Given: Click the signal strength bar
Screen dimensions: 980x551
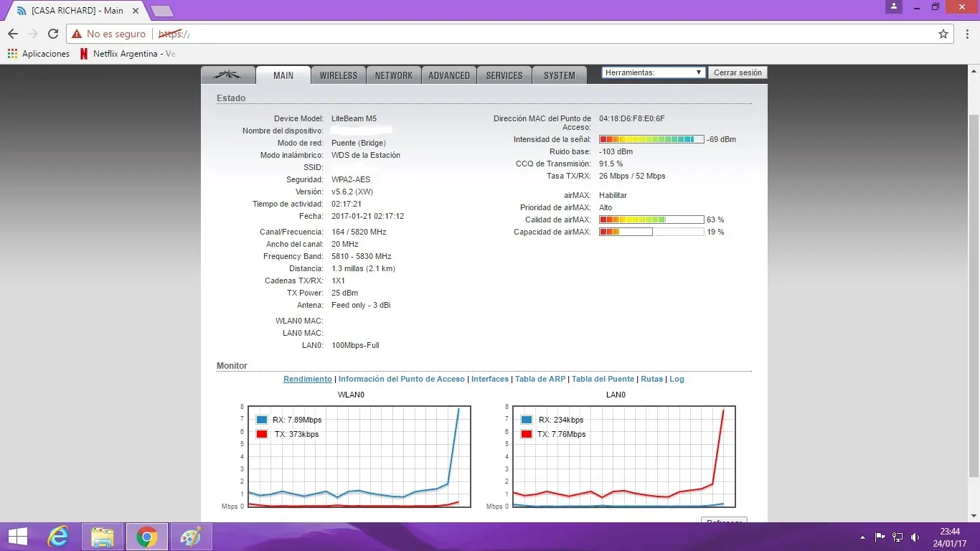Looking at the screenshot, I should pos(651,139).
